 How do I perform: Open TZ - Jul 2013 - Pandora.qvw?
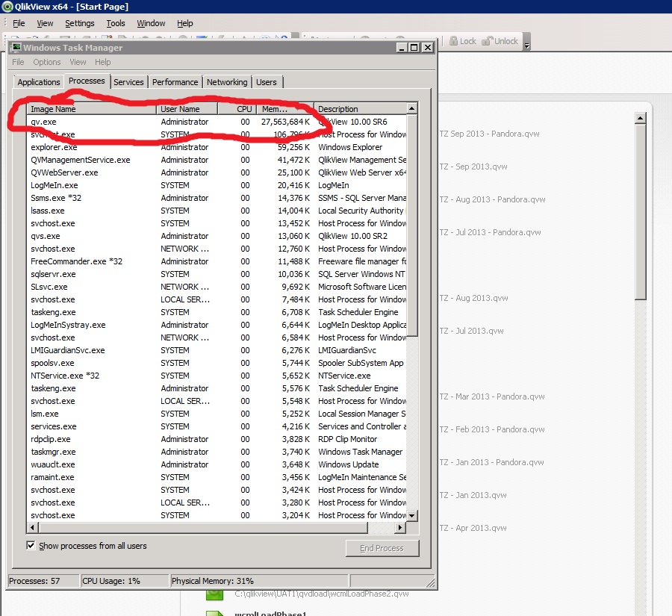(x=490, y=232)
